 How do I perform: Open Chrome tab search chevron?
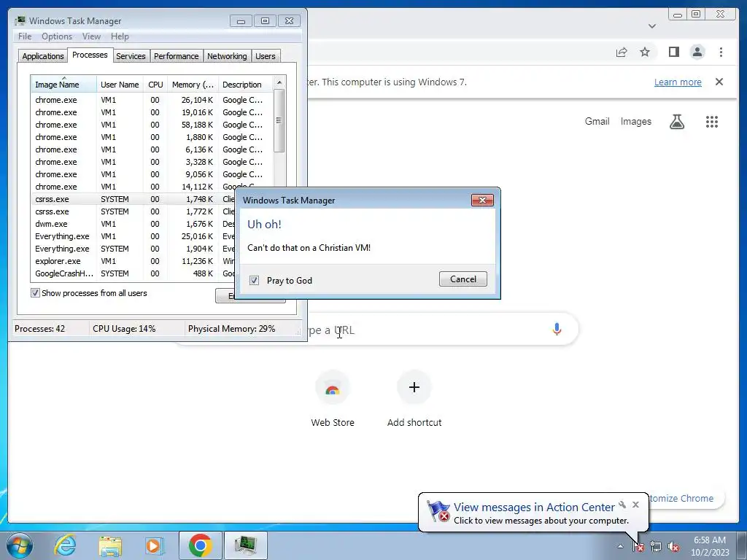(652, 26)
